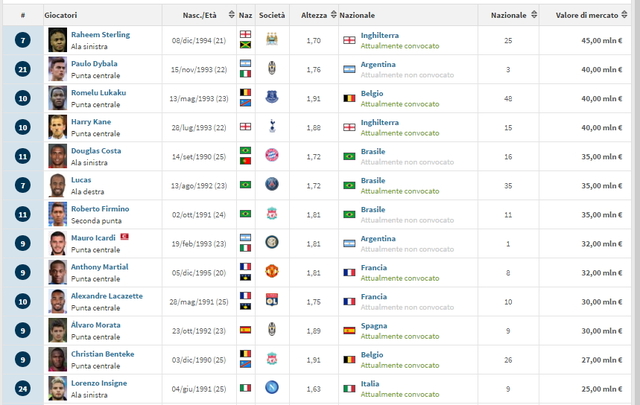Click the Napoli club crest icon

pos(272,387)
